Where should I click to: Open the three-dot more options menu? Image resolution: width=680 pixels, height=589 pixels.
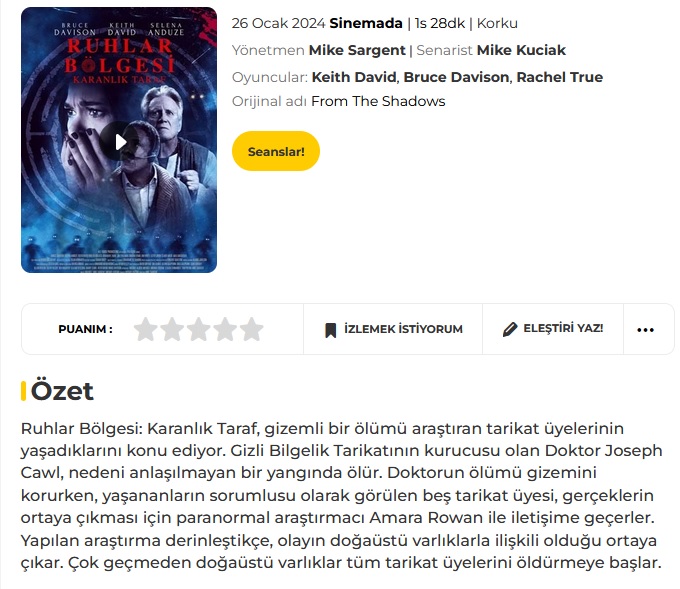coord(645,330)
